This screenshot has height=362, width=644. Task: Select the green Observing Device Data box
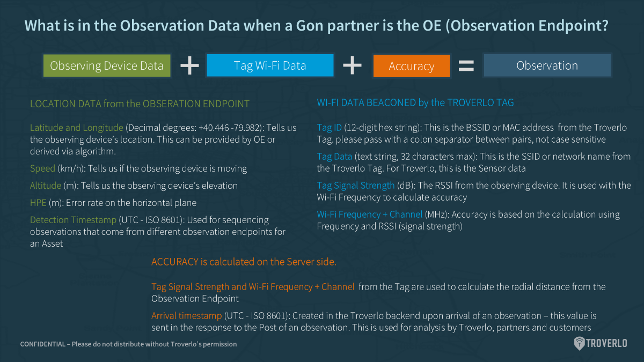[107, 65]
